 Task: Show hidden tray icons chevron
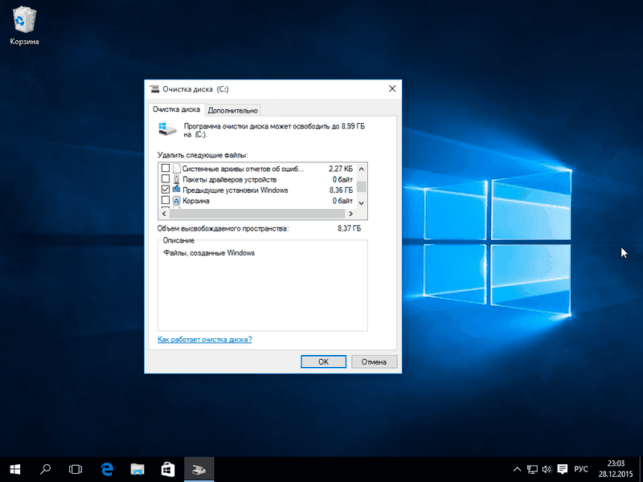pos(517,469)
